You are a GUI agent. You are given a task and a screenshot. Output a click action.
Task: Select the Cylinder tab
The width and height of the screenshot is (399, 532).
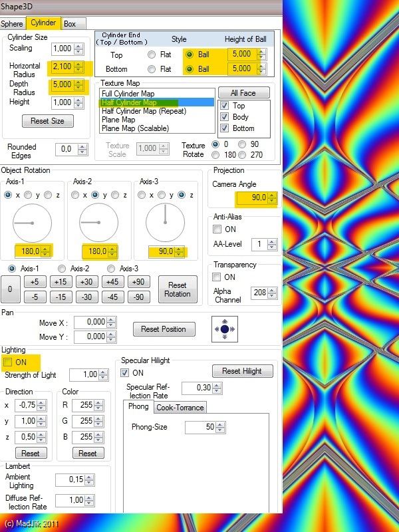(x=43, y=23)
